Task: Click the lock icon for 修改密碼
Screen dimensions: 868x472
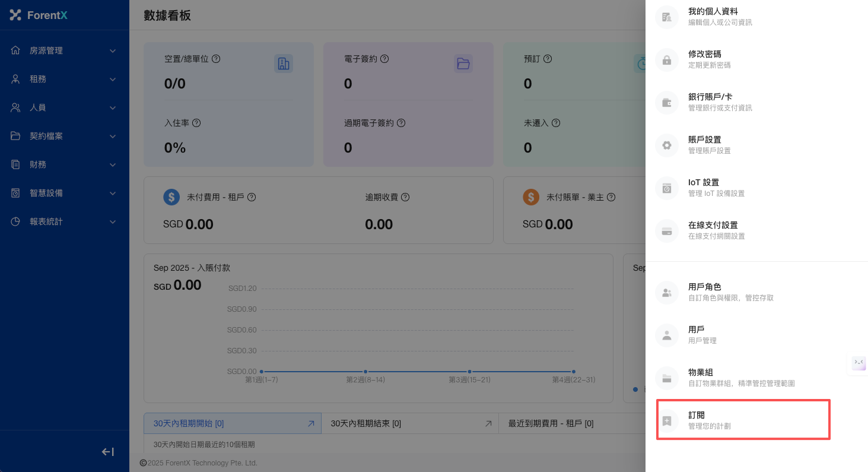Action: [666, 60]
